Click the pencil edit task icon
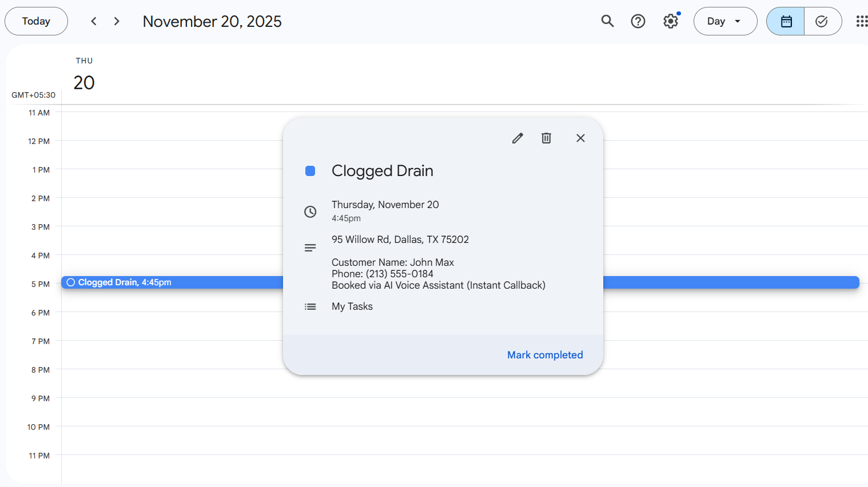 coord(517,138)
